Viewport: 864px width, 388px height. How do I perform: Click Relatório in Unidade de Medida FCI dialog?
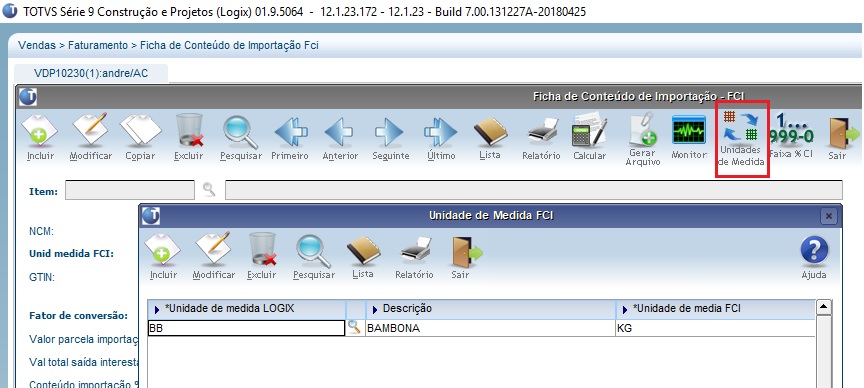point(414,256)
